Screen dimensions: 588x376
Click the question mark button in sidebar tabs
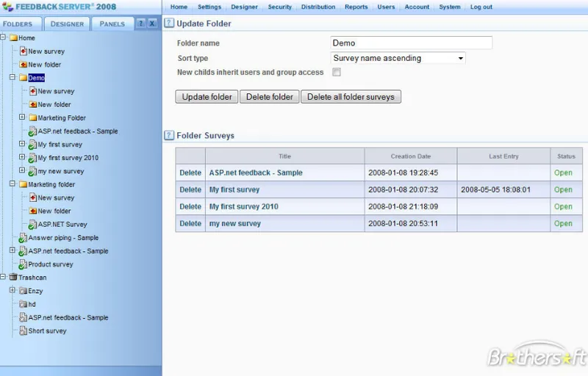pos(141,23)
